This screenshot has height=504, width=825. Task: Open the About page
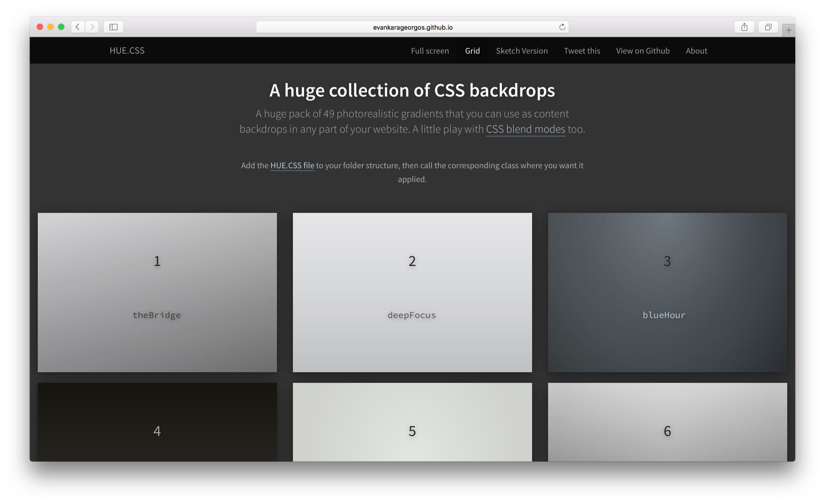coord(696,51)
